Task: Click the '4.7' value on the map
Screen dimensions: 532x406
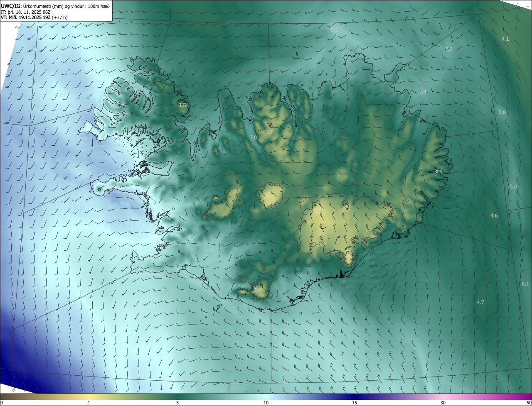Action: coord(480,303)
